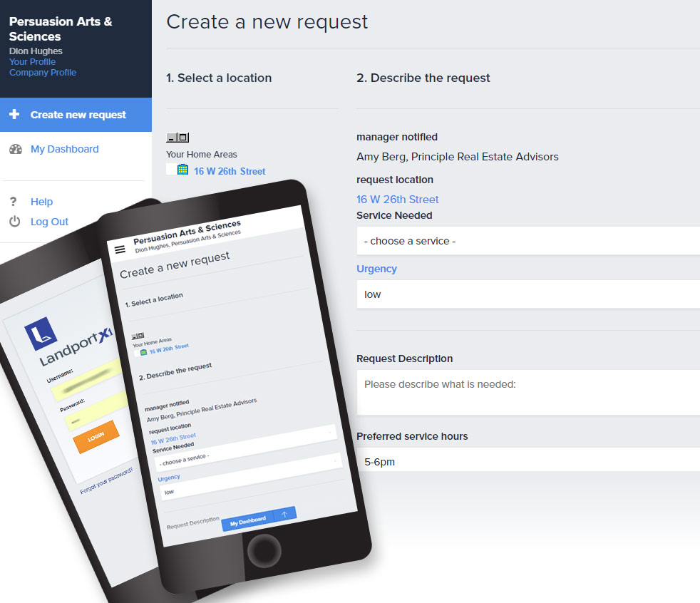Tap 16 W 26th Street home area on phone

coord(169,349)
